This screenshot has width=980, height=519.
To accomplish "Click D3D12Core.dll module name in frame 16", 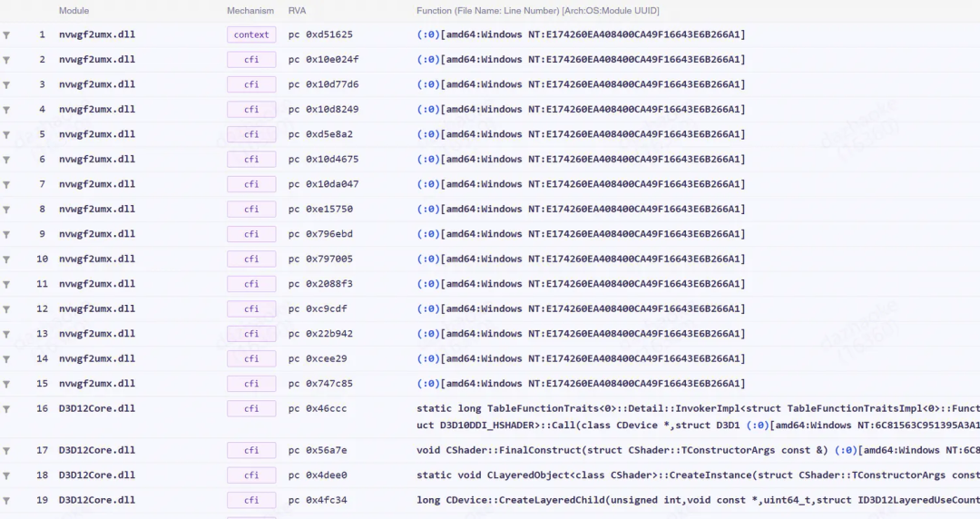I will click(x=97, y=408).
